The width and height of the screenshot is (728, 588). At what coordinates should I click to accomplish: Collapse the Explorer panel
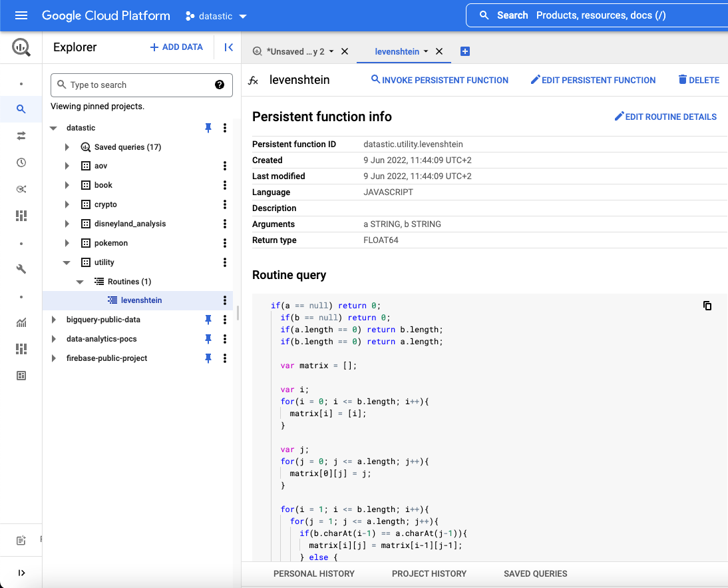(x=228, y=47)
